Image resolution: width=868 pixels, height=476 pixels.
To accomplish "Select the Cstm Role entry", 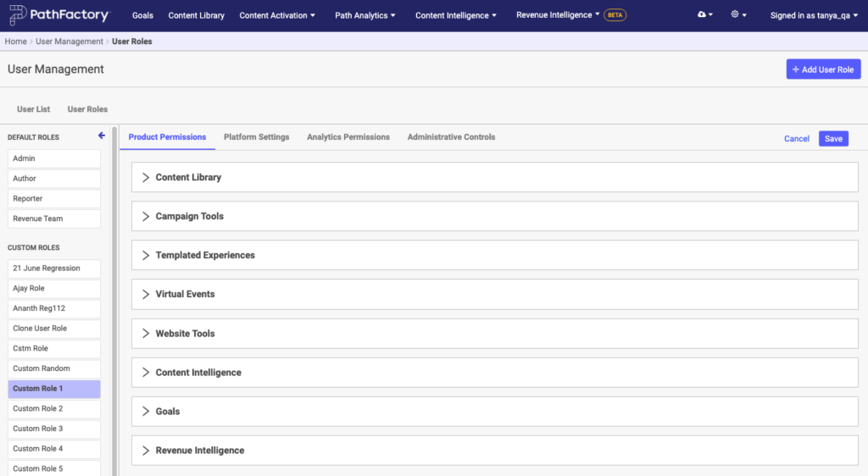I will point(54,348).
